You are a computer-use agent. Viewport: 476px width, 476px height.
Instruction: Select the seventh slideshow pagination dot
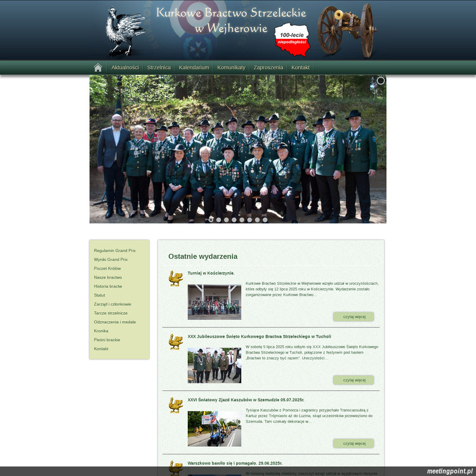pos(258,220)
